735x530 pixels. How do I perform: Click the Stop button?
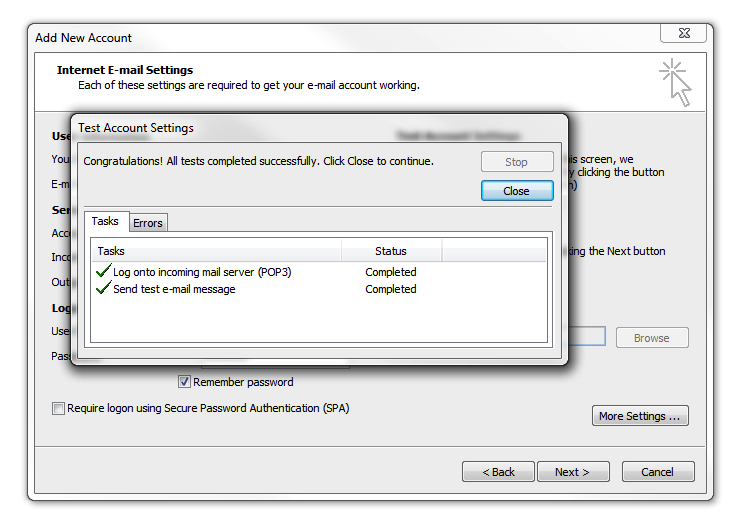point(517,162)
